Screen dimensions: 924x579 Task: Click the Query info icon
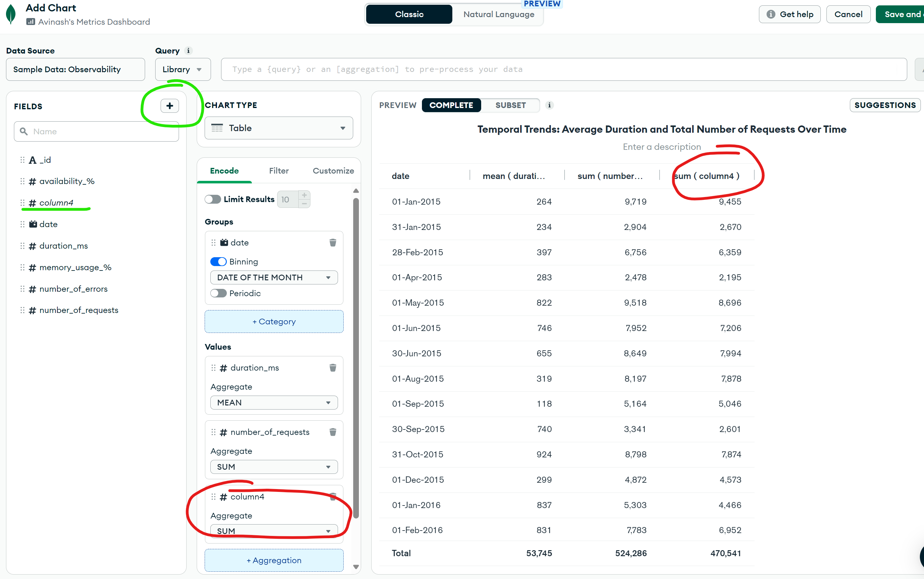[188, 51]
